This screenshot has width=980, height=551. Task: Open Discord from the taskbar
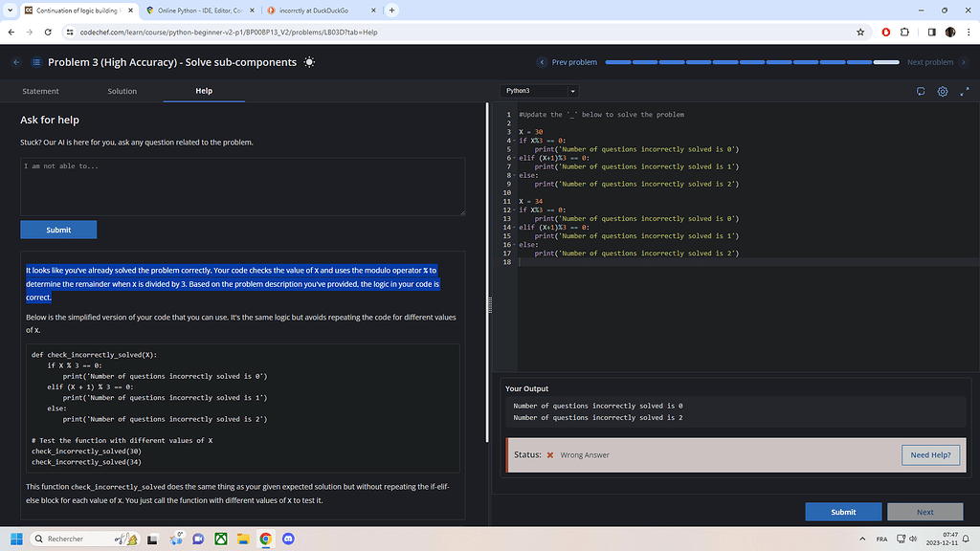click(x=288, y=540)
